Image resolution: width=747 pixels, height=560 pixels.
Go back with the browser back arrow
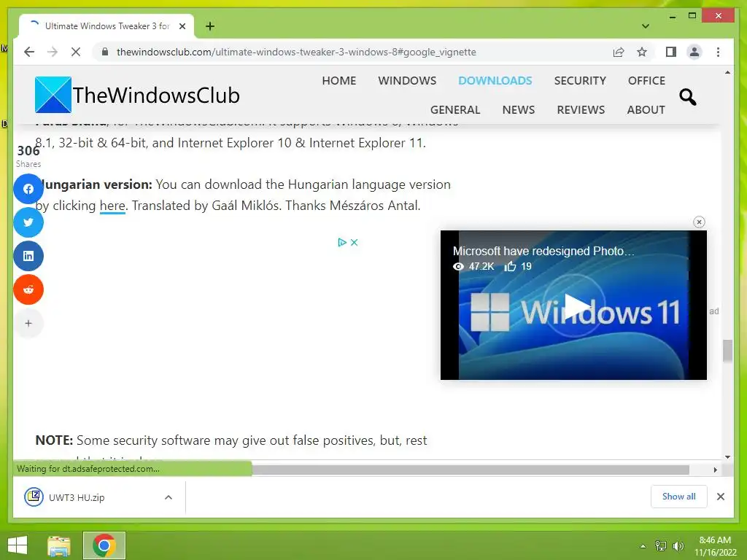pos(29,52)
